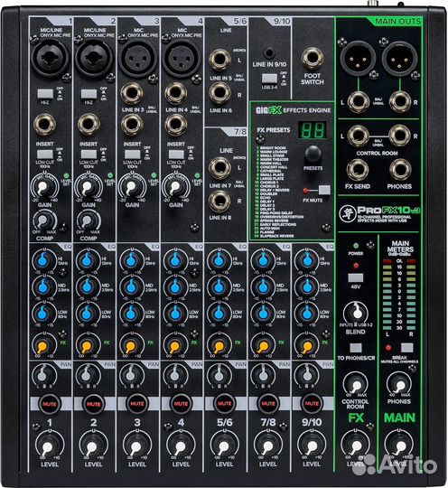Click the channel 4 MIC XLR input
This screenshot has height=488, width=448.
pos(182,58)
